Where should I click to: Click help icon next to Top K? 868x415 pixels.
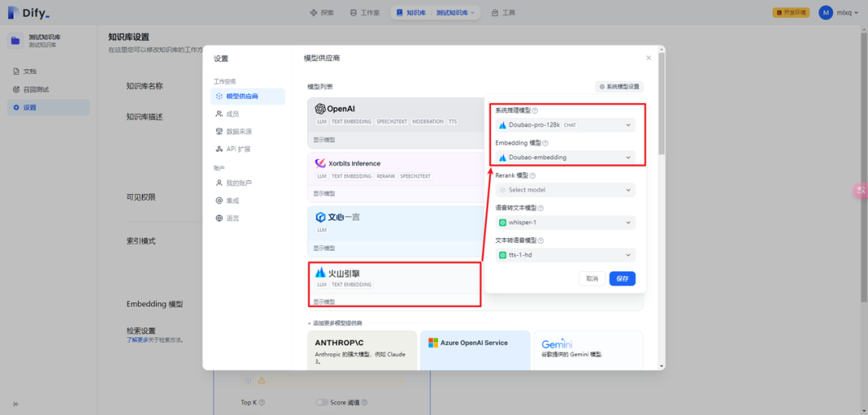coord(261,403)
